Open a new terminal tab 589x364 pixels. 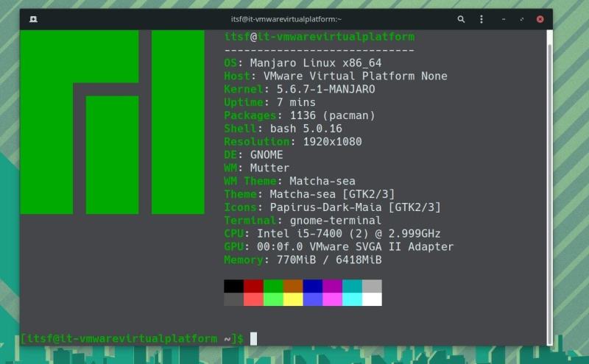pyautogui.click(x=34, y=19)
